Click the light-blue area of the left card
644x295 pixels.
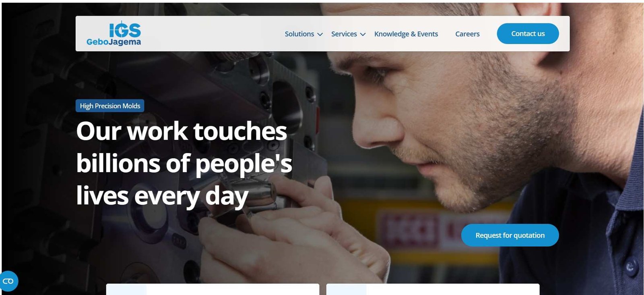tap(126, 289)
